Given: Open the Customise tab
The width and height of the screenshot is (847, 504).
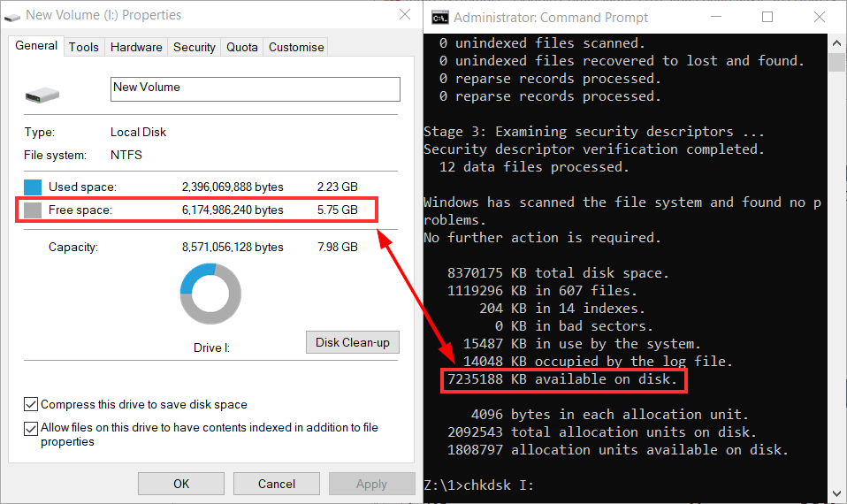Looking at the screenshot, I should pyautogui.click(x=296, y=48).
